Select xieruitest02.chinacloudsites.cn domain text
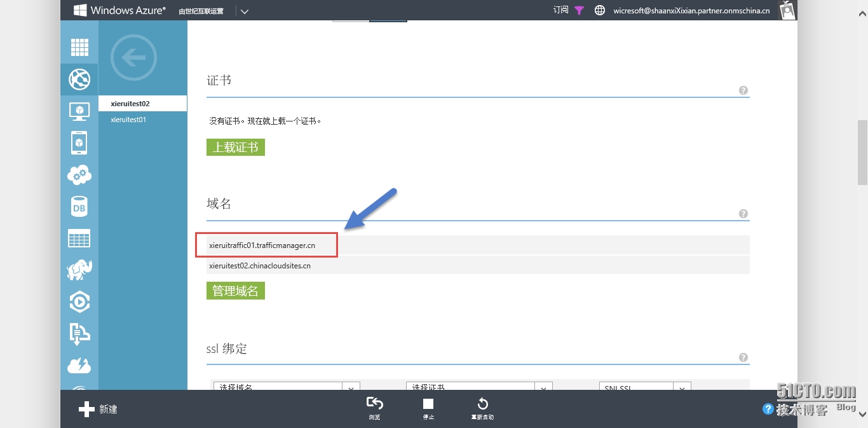 point(260,266)
